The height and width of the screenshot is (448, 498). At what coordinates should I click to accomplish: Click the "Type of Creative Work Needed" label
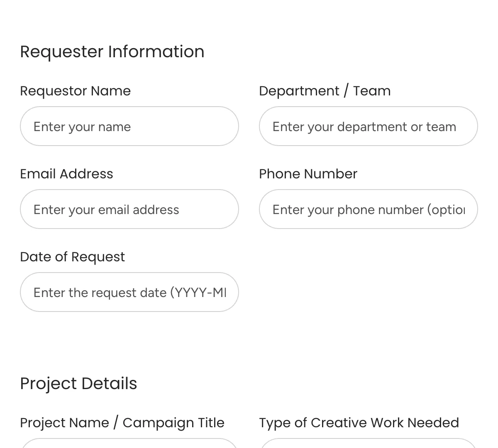[359, 422]
